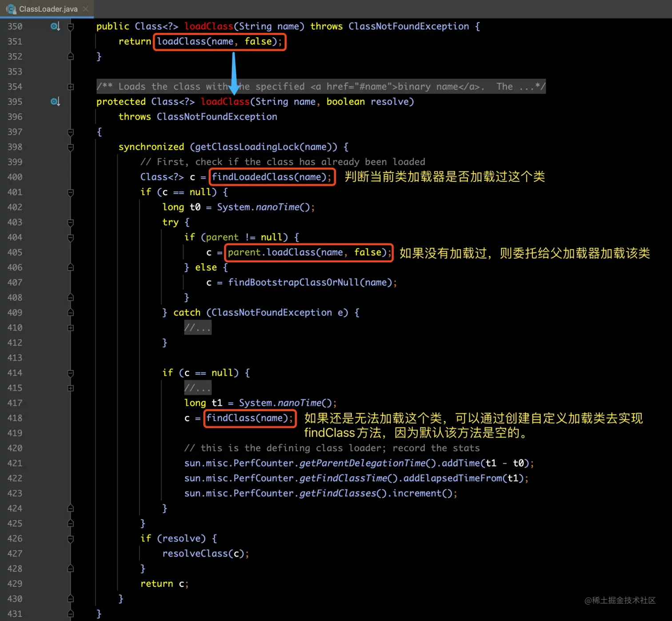
Task: Click 'boolean resolve' parameter on line 395
Action: [x=368, y=102]
